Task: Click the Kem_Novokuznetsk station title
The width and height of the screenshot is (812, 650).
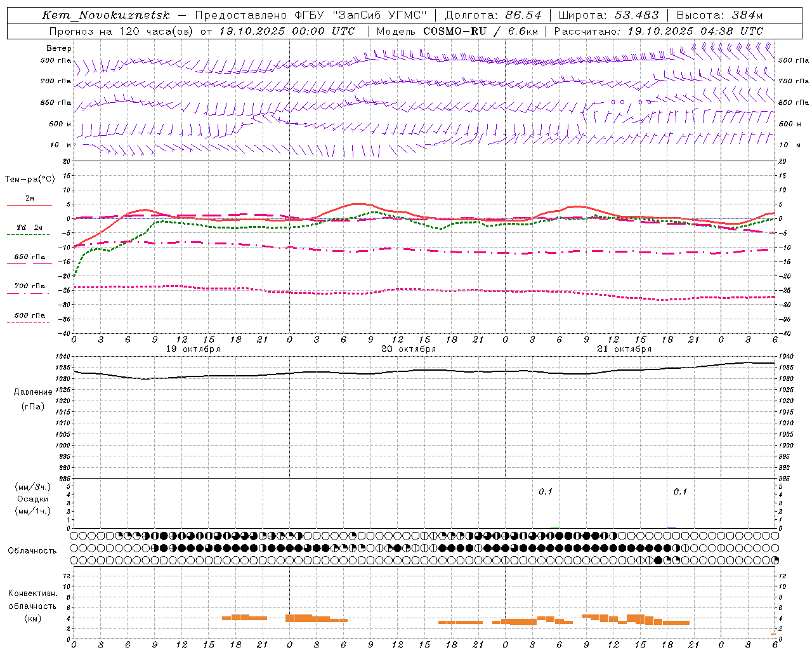Action: [106, 15]
